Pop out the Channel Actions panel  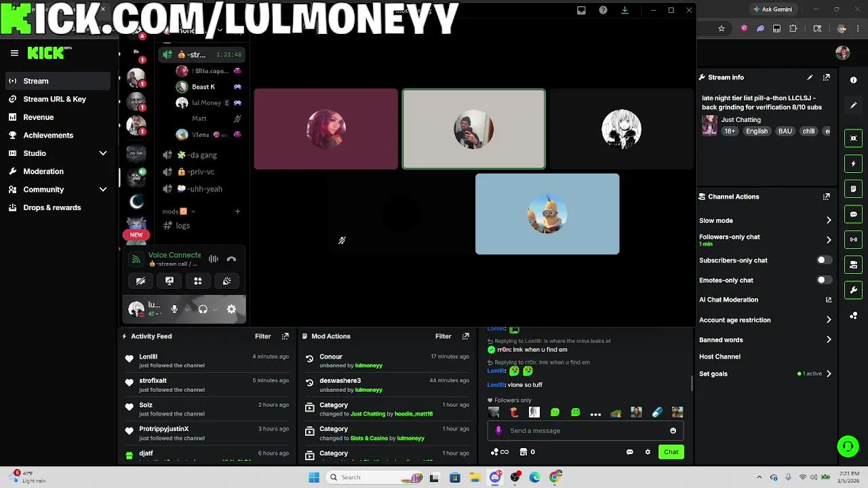pyautogui.click(x=826, y=197)
